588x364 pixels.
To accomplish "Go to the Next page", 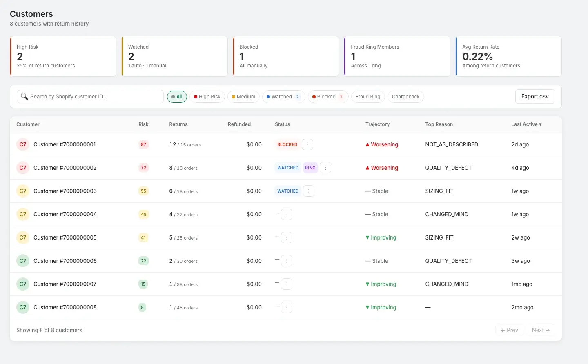I will (541, 330).
